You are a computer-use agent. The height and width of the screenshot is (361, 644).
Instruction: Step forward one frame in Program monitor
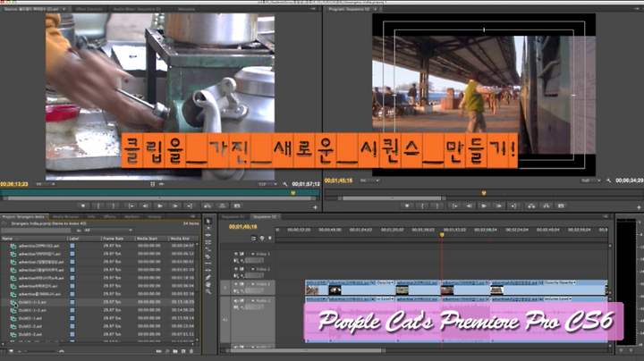pyautogui.click(x=498, y=206)
